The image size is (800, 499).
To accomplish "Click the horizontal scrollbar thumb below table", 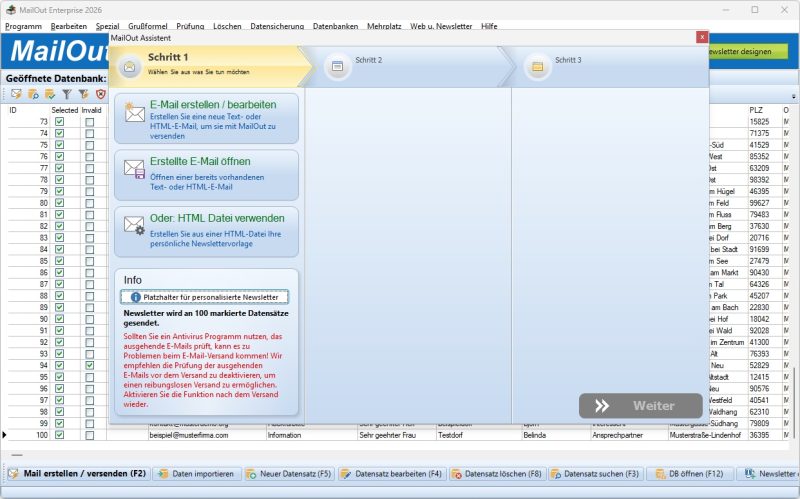I will (17, 455).
